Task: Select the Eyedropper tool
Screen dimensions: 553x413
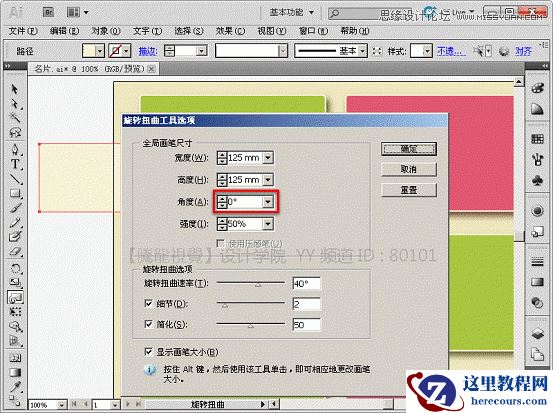Action: coord(15,387)
